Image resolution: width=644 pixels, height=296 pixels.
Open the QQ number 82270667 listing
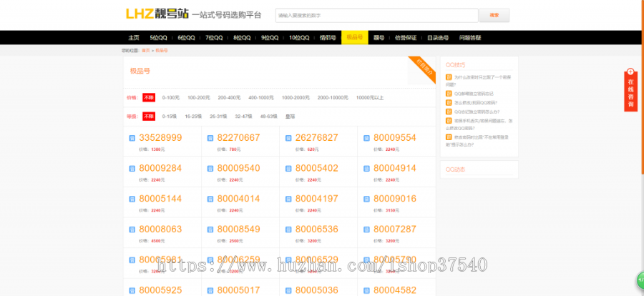[238, 137]
